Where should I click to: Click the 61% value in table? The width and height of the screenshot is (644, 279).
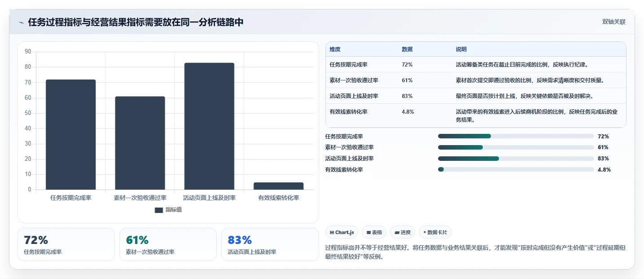click(x=407, y=80)
